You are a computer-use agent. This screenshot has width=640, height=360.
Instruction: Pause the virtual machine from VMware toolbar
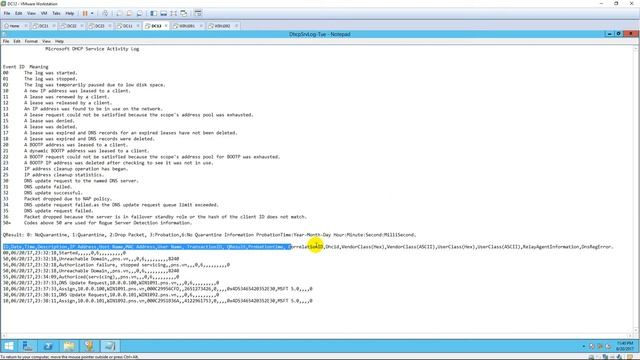coord(85,13)
